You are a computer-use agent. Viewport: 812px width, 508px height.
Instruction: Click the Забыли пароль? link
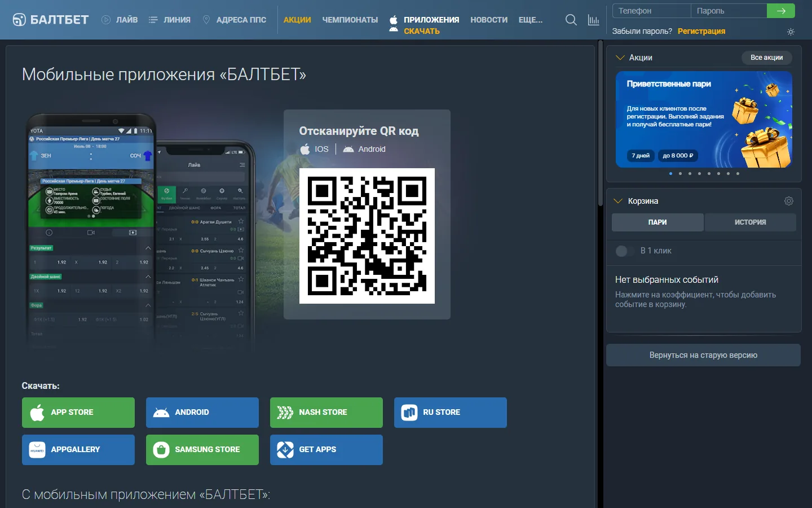click(x=642, y=32)
